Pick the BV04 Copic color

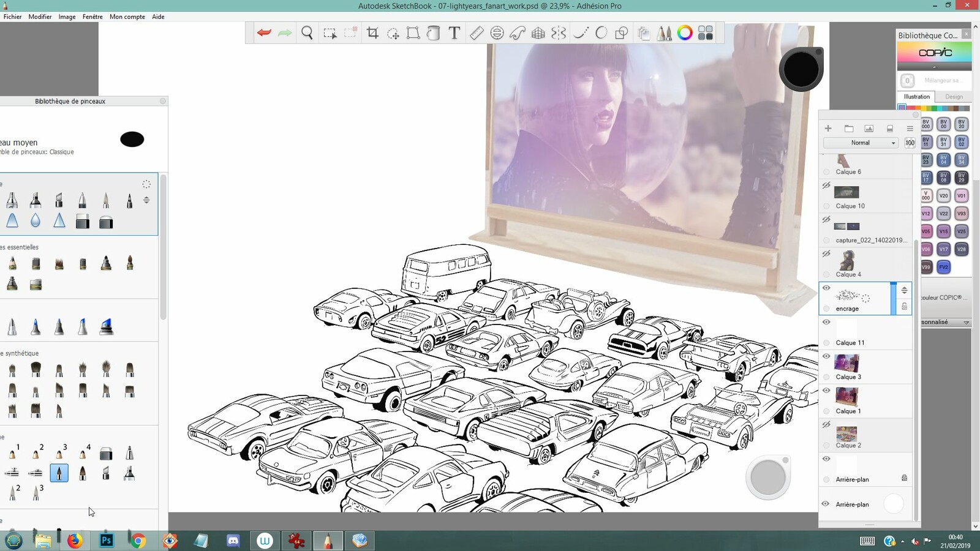coord(943,160)
